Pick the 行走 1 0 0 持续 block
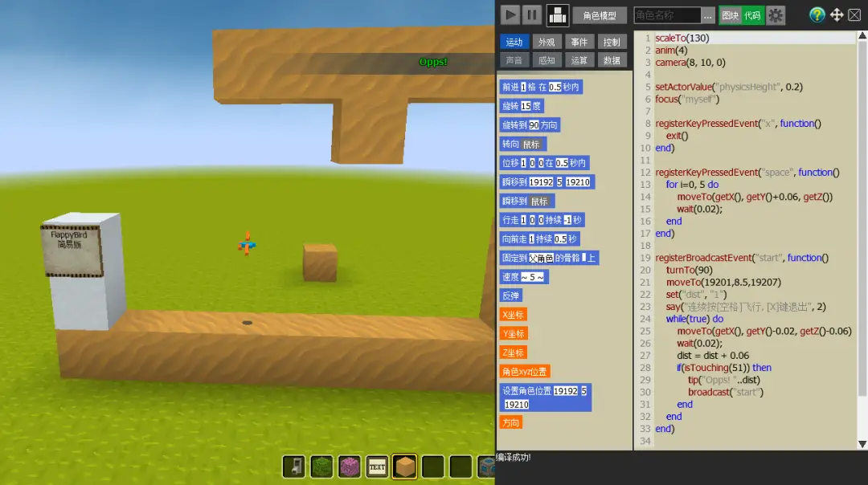868x485 pixels. click(x=542, y=220)
